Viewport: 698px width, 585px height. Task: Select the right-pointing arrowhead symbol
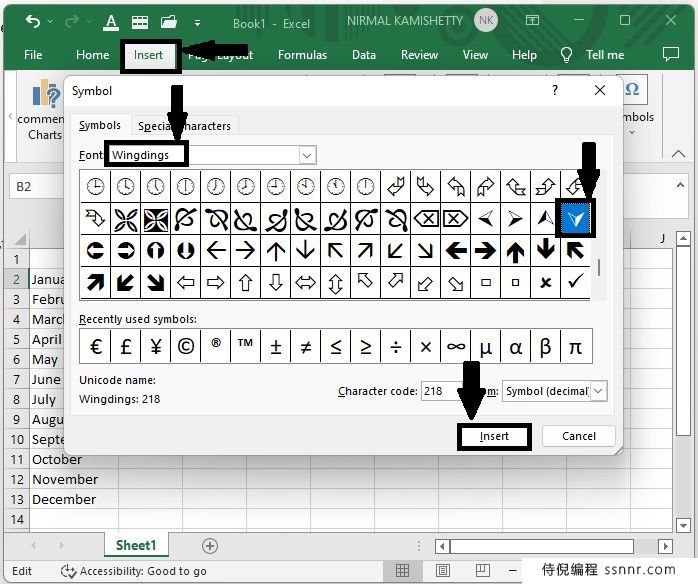tap(515, 219)
